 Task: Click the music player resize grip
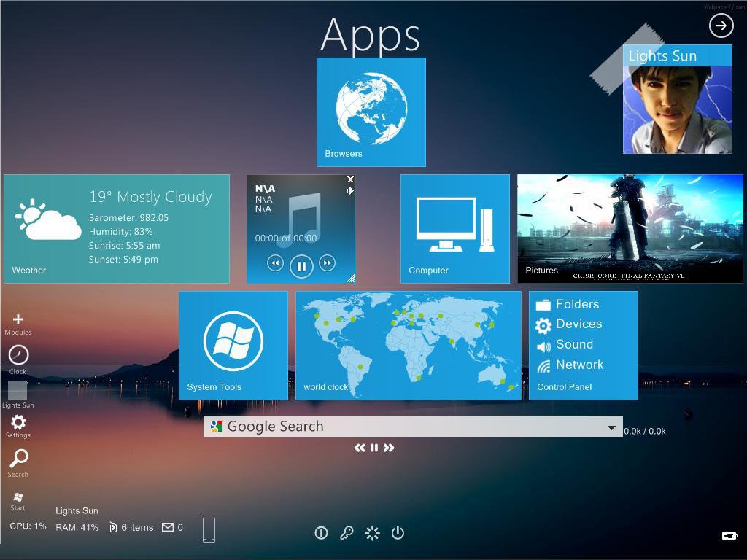350,278
